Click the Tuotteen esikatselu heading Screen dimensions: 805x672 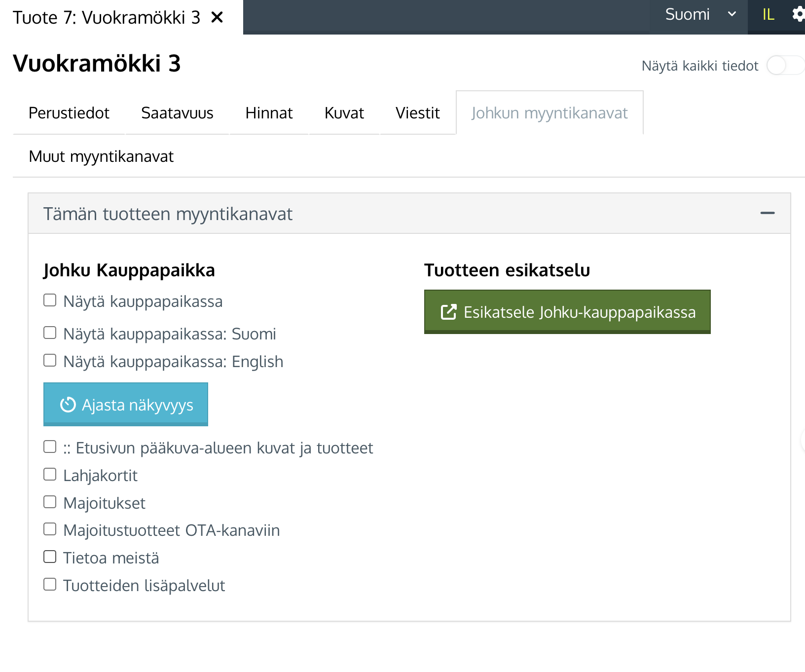click(x=507, y=270)
